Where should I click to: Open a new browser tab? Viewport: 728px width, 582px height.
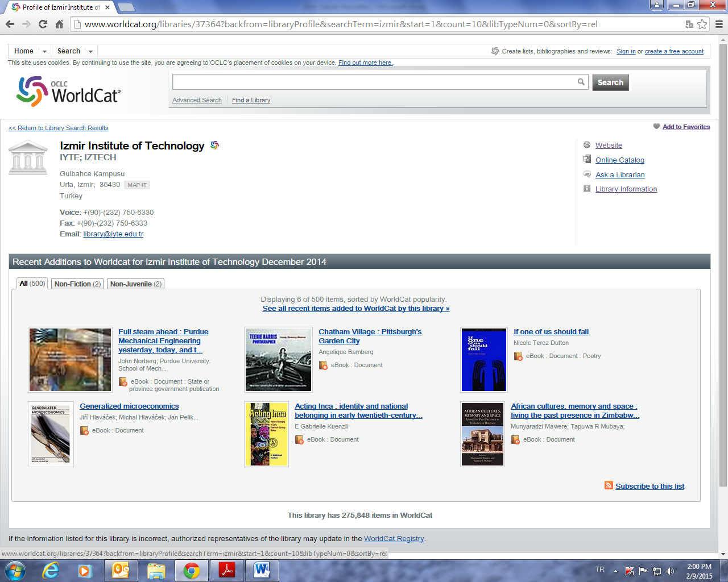coord(126,7)
